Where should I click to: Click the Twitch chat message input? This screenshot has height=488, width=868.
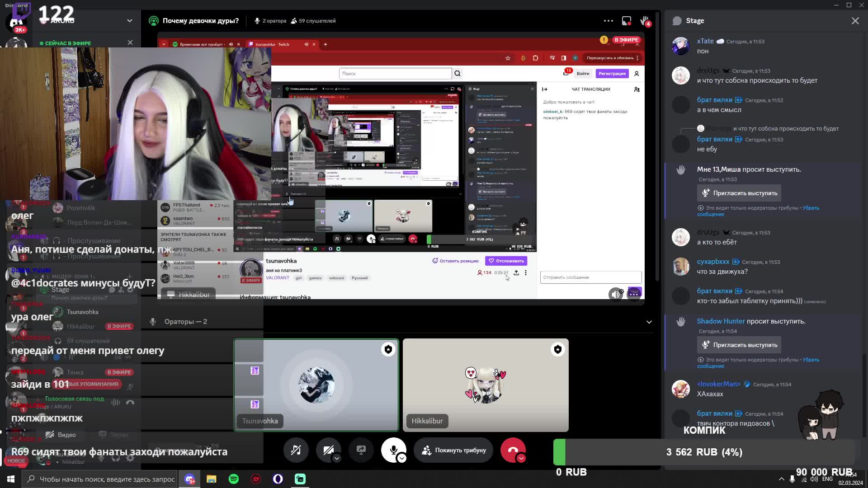pos(591,277)
